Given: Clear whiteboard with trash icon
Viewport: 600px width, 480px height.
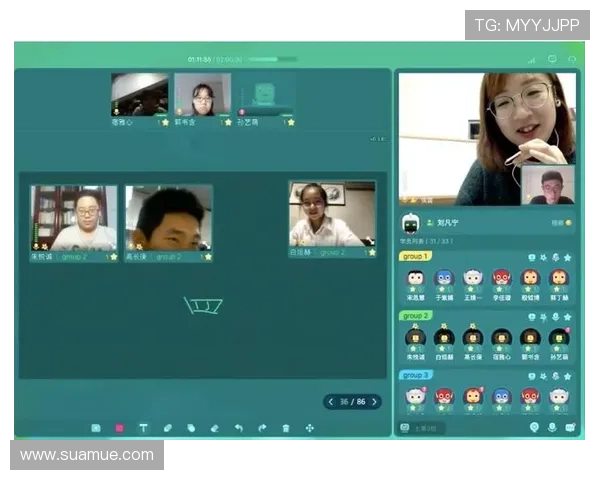Looking at the screenshot, I should click(x=286, y=428).
